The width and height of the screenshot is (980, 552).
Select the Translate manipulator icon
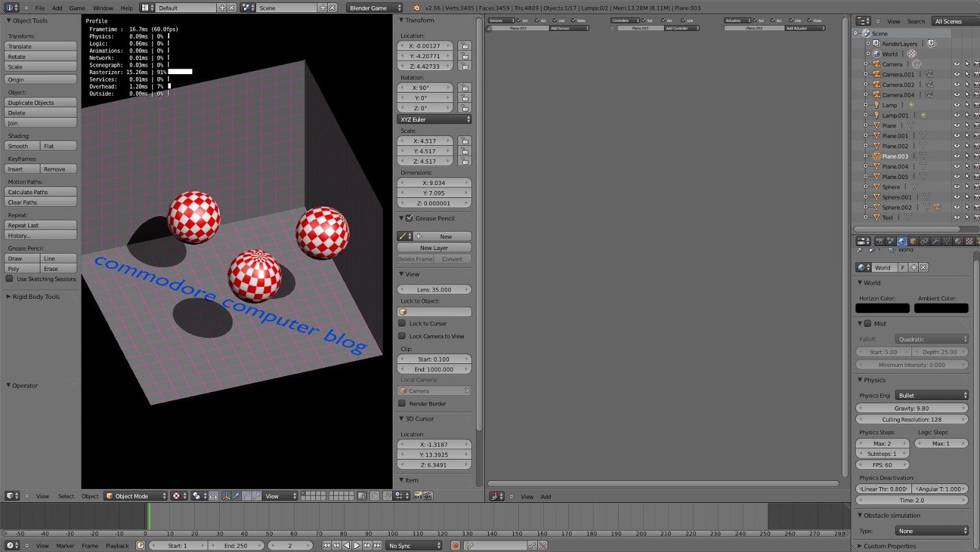236,496
